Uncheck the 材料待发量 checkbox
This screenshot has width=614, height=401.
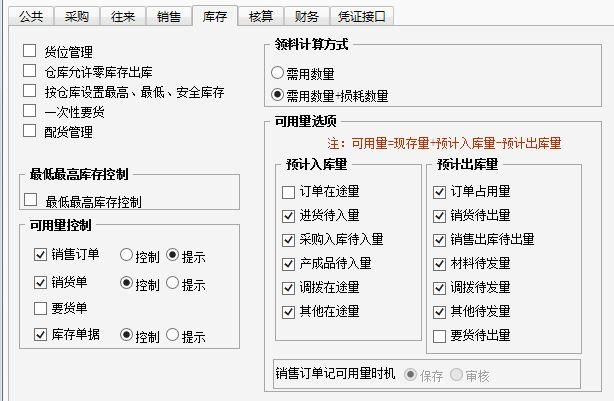point(439,264)
